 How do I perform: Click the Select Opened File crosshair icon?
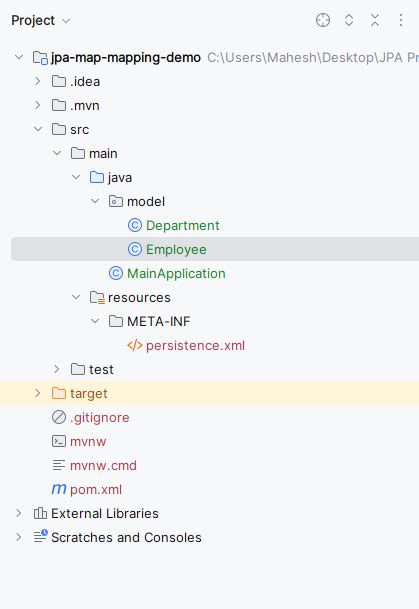(323, 20)
